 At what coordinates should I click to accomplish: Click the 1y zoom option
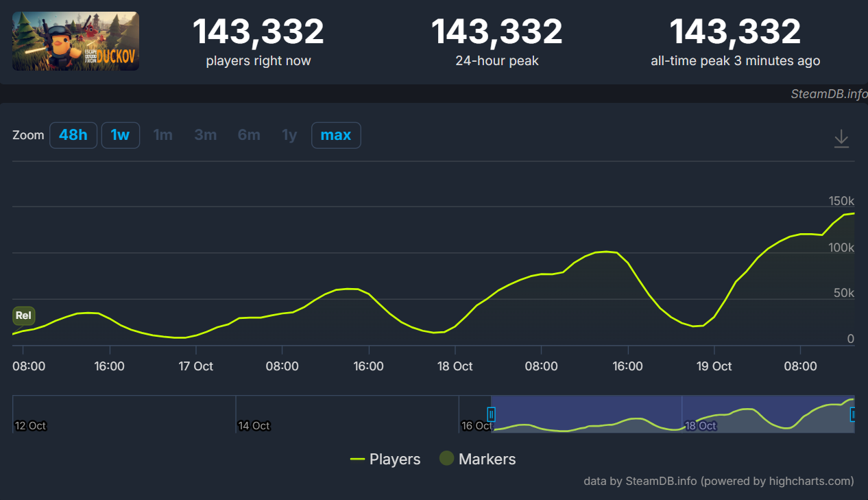point(289,135)
